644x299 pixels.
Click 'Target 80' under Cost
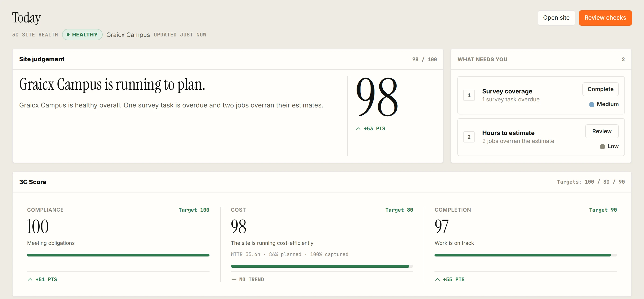399,210
